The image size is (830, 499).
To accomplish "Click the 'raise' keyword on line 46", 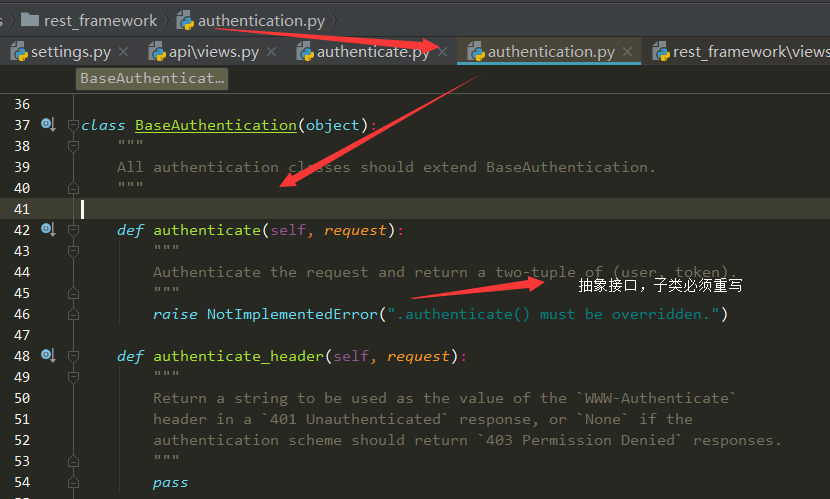I will pyautogui.click(x=175, y=314).
